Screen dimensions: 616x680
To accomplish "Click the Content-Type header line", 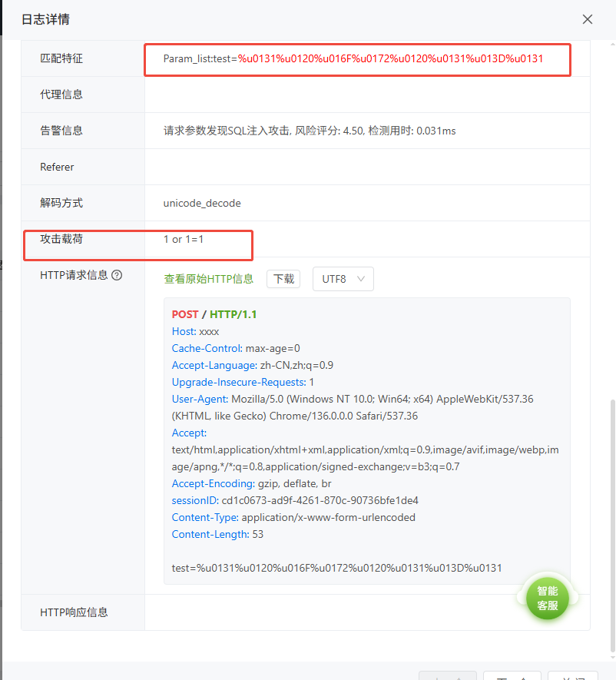I will click(x=293, y=517).
